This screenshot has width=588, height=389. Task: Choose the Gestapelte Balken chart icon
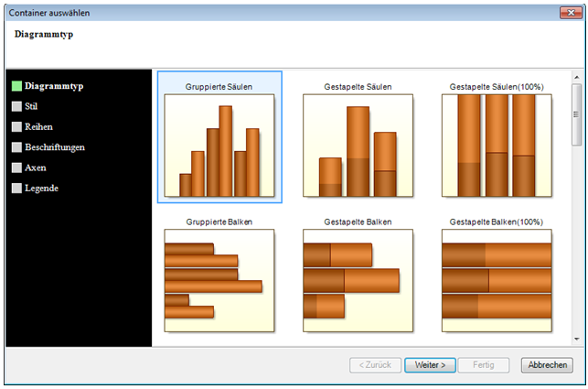click(x=358, y=280)
